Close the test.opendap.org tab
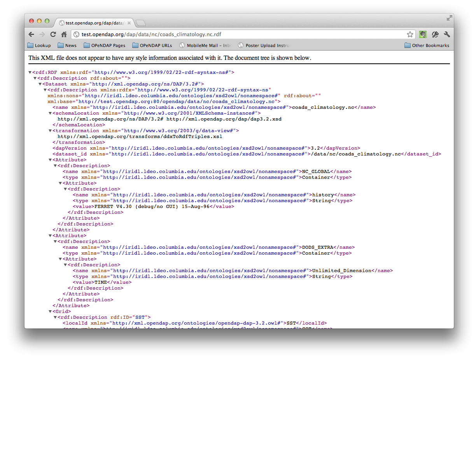The image size is (476, 463). [x=129, y=23]
